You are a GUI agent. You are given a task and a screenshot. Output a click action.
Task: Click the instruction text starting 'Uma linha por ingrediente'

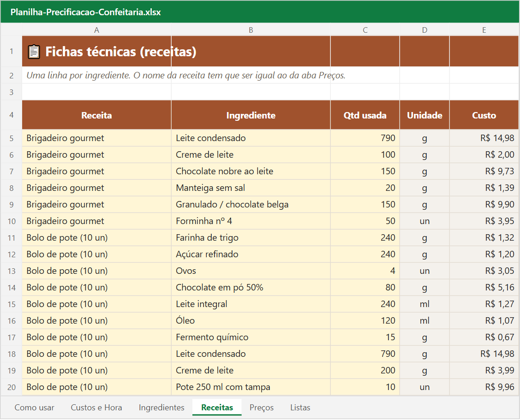click(x=185, y=75)
